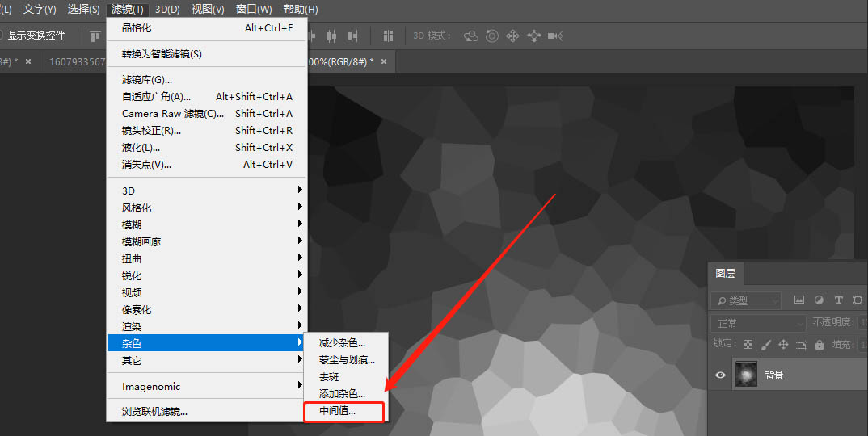The image size is (868, 436).
Task: Expand the 渲染 submenu
Action: tap(206, 326)
